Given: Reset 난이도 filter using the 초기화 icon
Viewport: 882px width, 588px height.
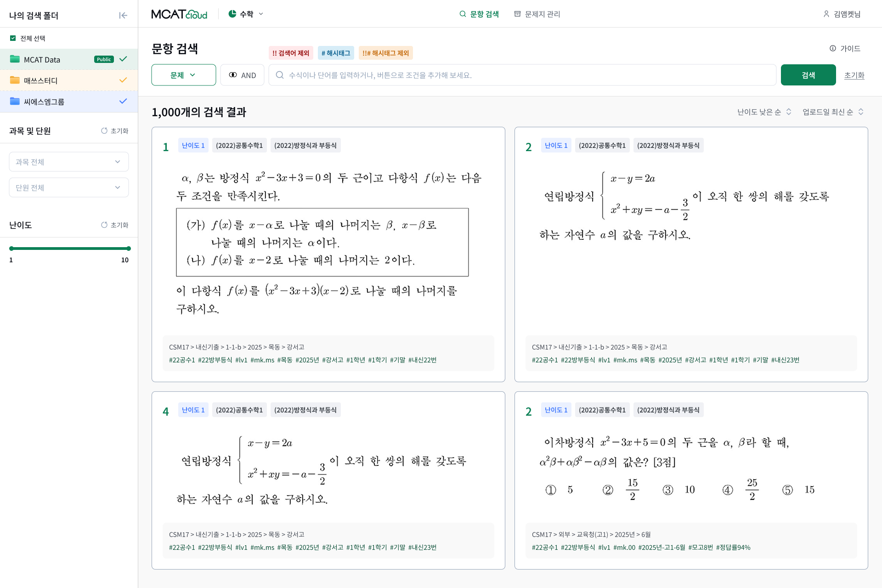Looking at the screenshot, I should click(x=104, y=225).
